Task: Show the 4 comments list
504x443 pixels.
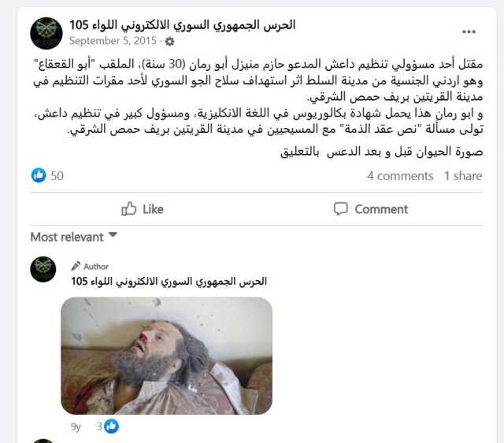Action: tap(400, 175)
